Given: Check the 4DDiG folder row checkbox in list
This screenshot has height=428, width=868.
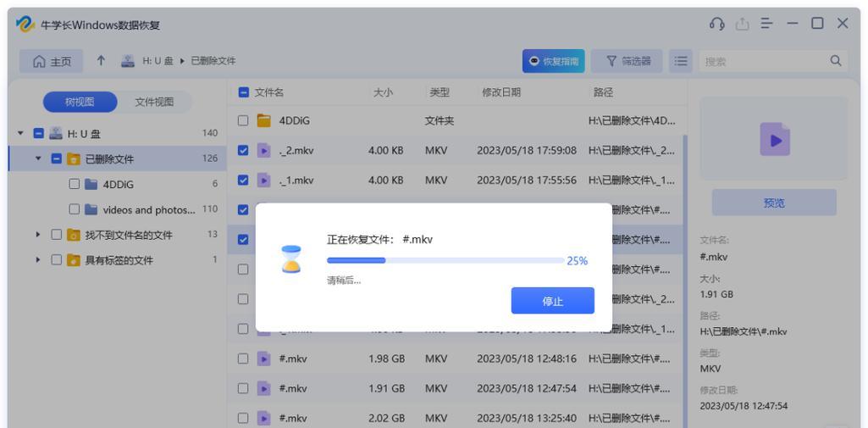Looking at the screenshot, I should 243,120.
